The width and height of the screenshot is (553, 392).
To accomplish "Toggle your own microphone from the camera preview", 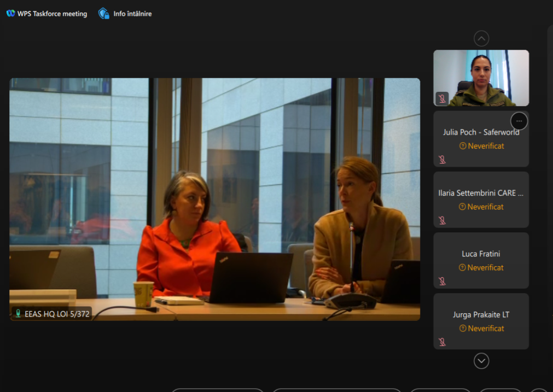I will click(x=441, y=98).
